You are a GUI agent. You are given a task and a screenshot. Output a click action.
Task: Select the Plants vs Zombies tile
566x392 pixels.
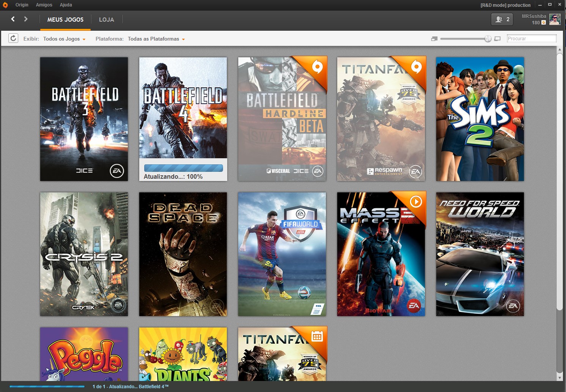coord(183,354)
